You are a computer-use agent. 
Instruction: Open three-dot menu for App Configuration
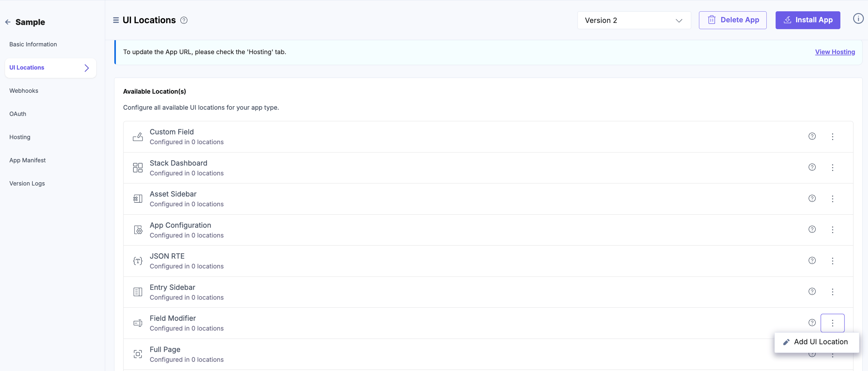(x=832, y=230)
